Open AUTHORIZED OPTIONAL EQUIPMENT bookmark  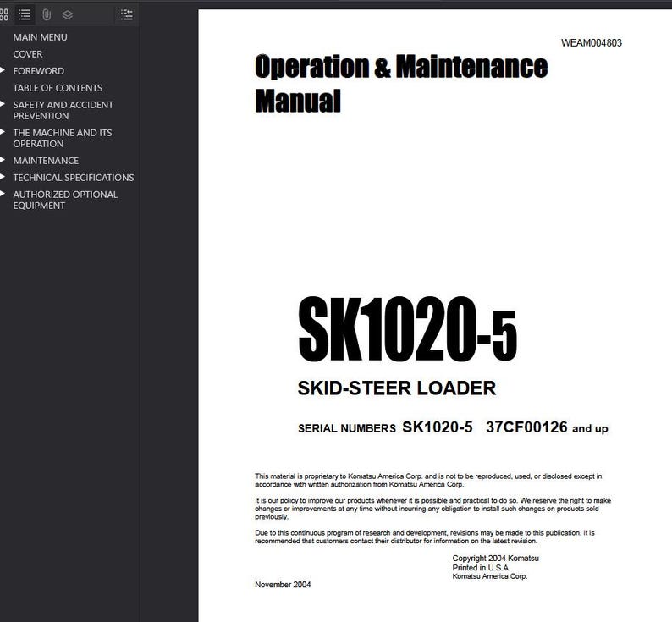point(65,200)
